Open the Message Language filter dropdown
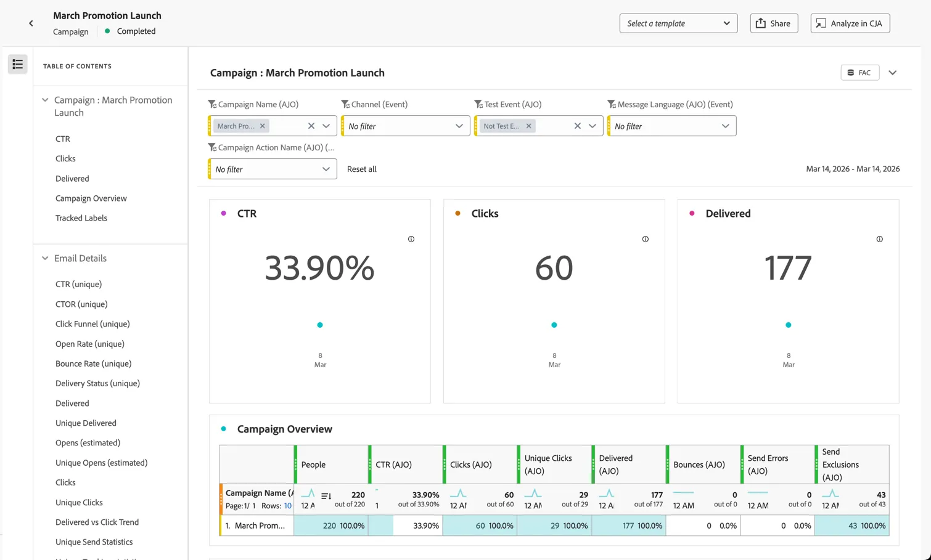 672,126
